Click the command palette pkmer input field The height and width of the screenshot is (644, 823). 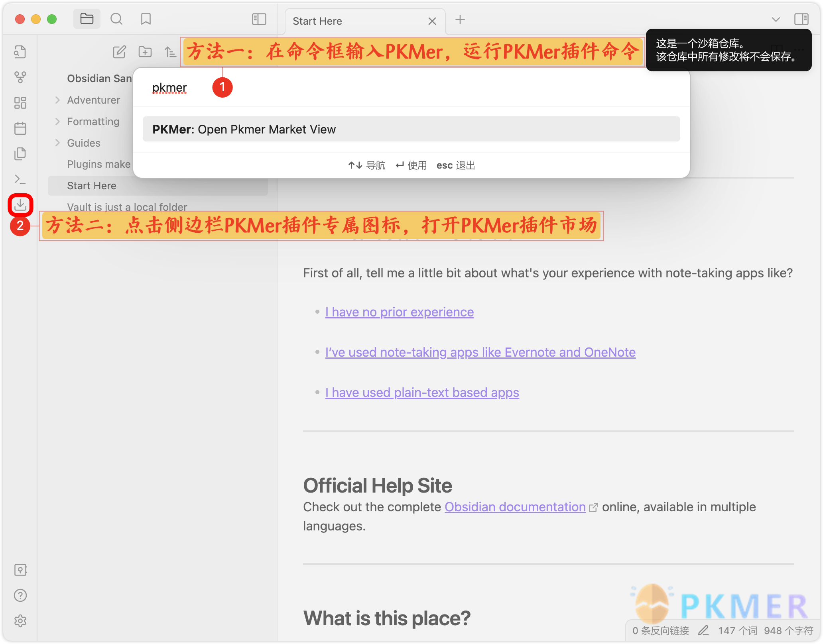(411, 87)
